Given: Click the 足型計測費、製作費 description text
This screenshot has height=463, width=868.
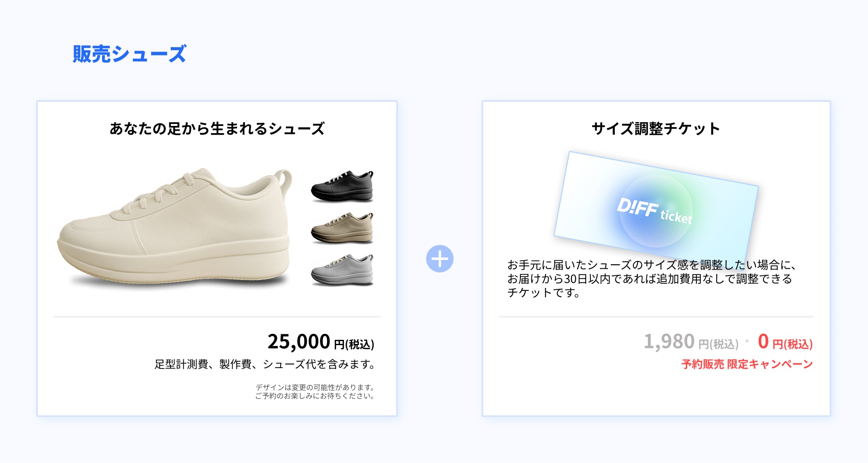Looking at the screenshot, I should 264,364.
